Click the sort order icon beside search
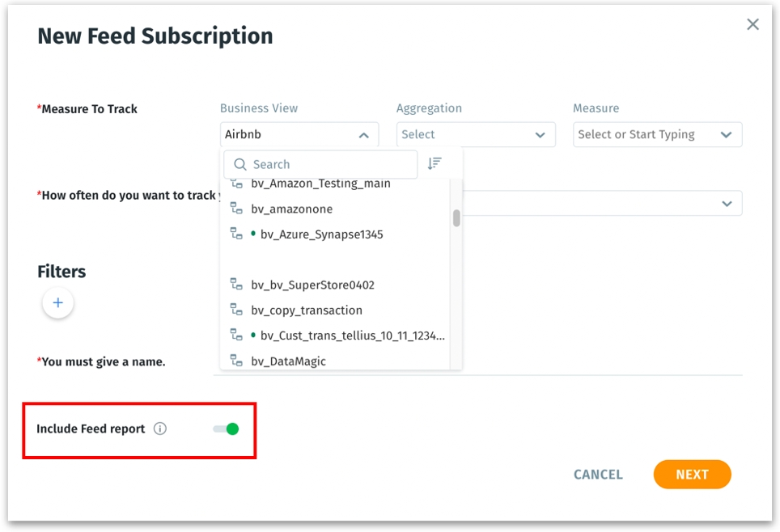 coord(435,163)
